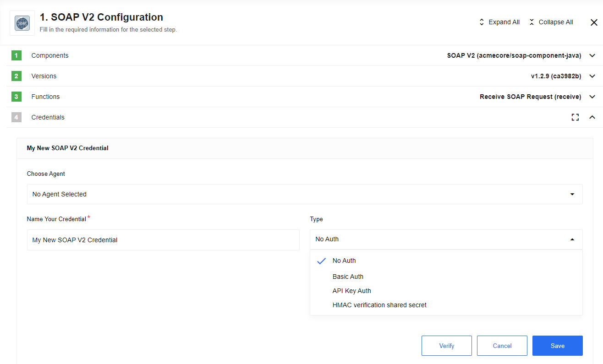
Task: Click step 3 green number badge
Action: [16, 97]
